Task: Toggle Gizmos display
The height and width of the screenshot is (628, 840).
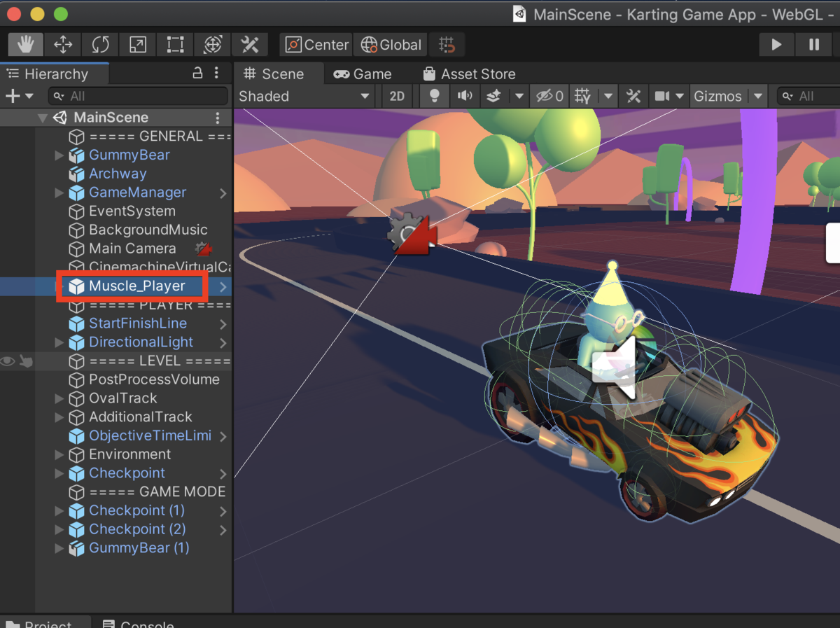Action: pos(717,96)
